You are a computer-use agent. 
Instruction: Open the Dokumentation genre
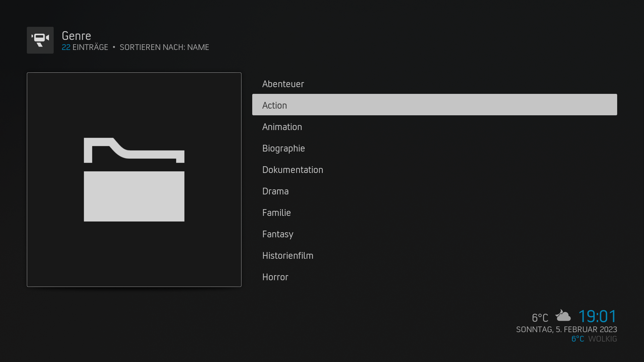(x=435, y=169)
